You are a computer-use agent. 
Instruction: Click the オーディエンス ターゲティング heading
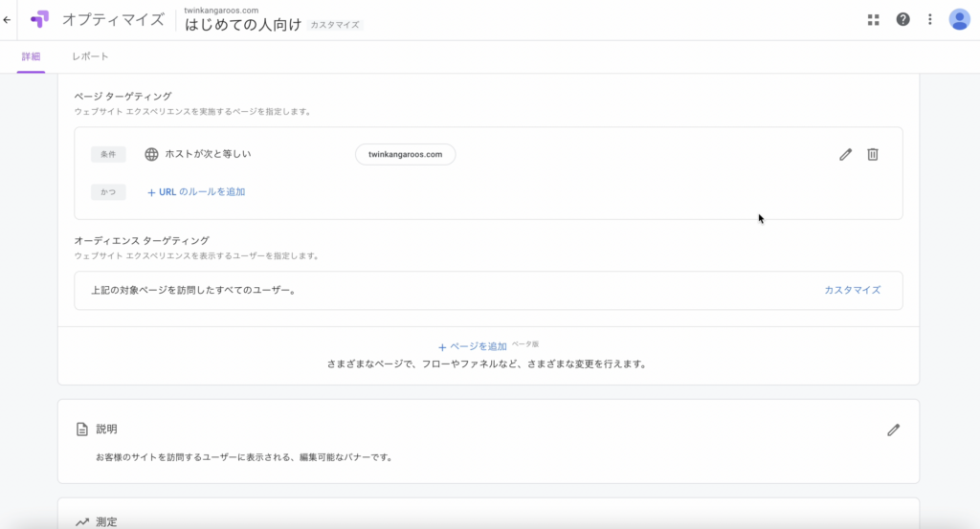(x=142, y=240)
